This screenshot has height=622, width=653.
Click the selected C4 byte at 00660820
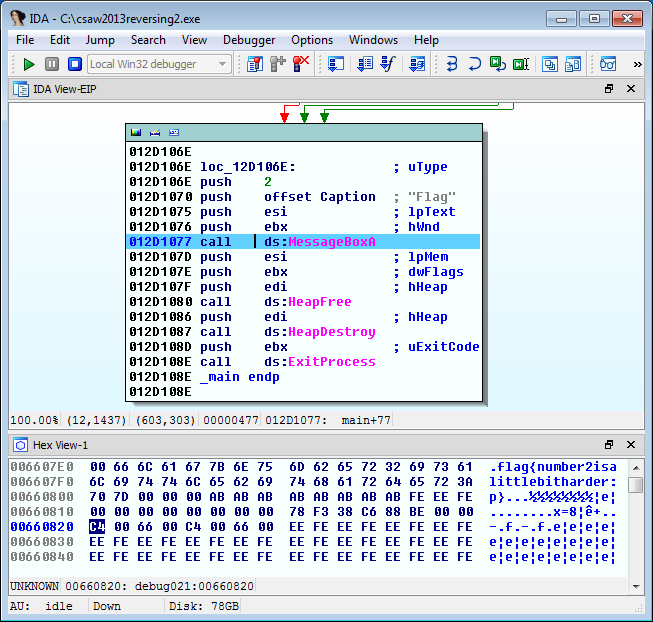[97, 527]
